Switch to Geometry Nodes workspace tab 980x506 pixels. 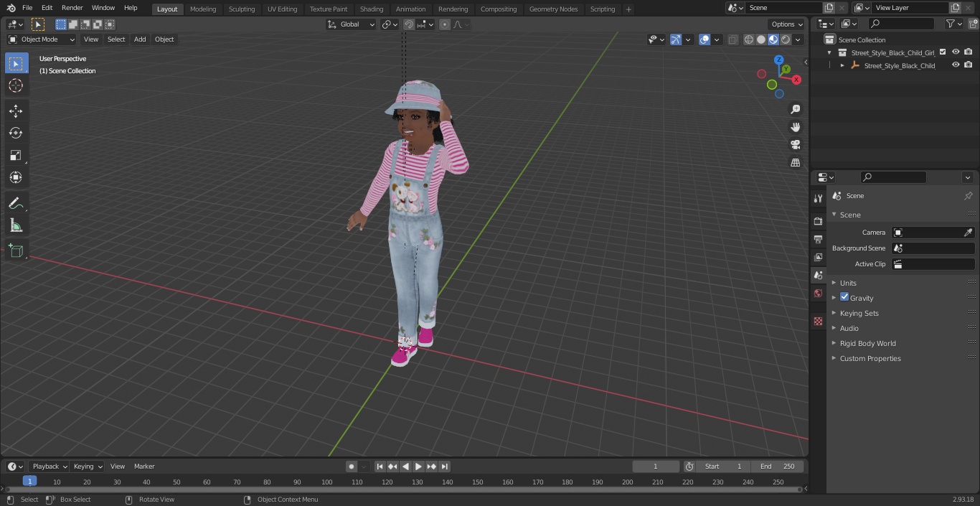[553, 9]
